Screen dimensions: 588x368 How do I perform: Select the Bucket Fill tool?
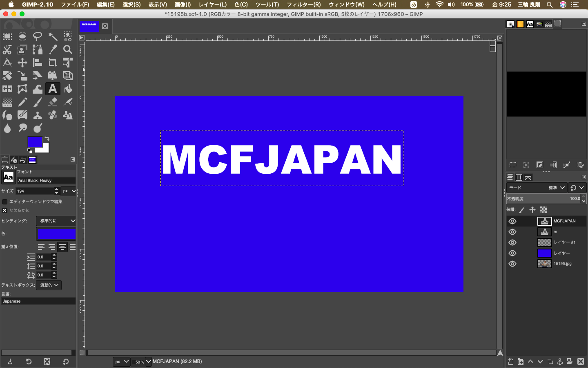tap(68, 89)
